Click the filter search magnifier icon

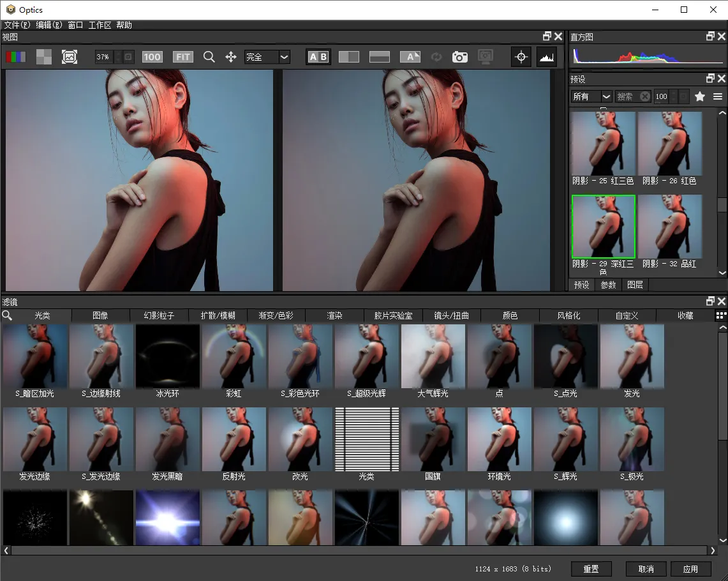[7, 315]
